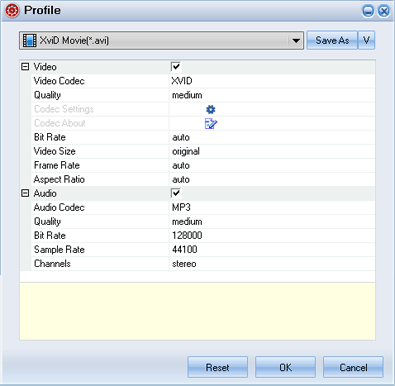Click the Cancel button
Viewport: 395px width, 386px height.
pos(353,367)
